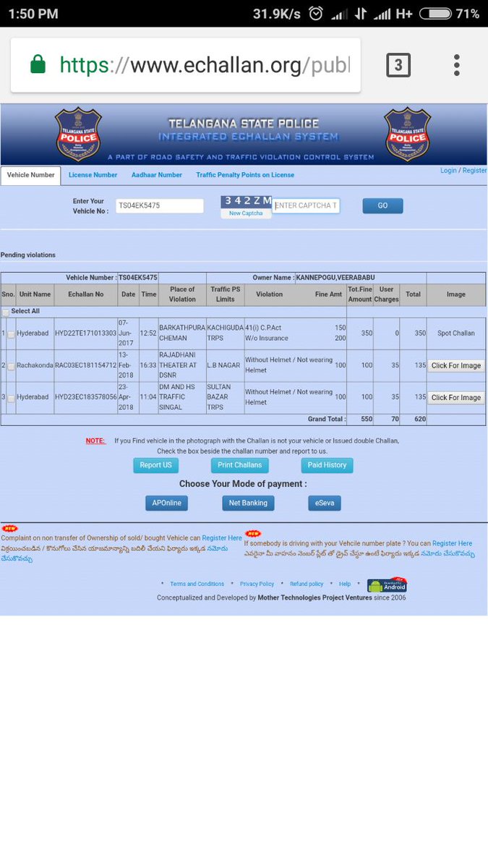
Task: Click the Pending violations heading
Action: pyautogui.click(x=27, y=255)
